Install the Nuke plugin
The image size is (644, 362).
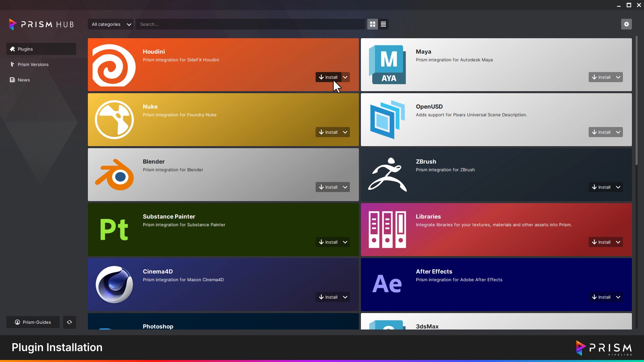pos(328,132)
